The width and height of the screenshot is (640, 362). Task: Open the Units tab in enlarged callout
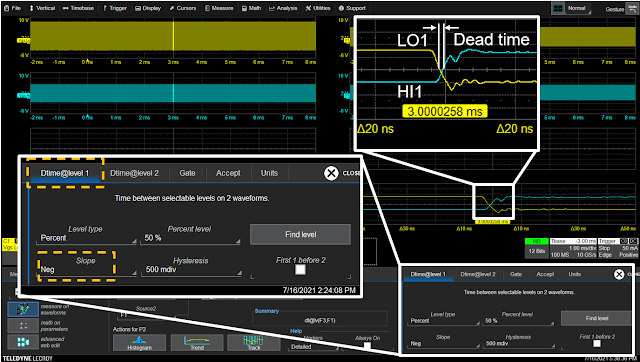[269, 173]
